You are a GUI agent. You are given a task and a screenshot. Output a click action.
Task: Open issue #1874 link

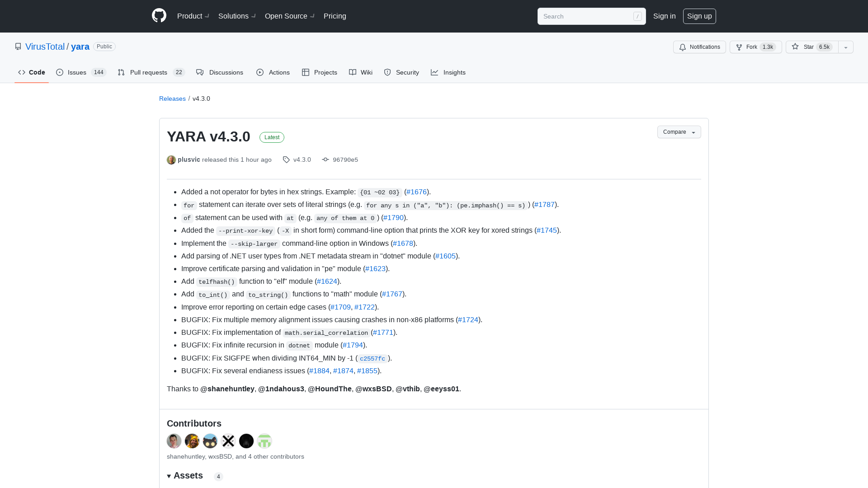[343, 371]
